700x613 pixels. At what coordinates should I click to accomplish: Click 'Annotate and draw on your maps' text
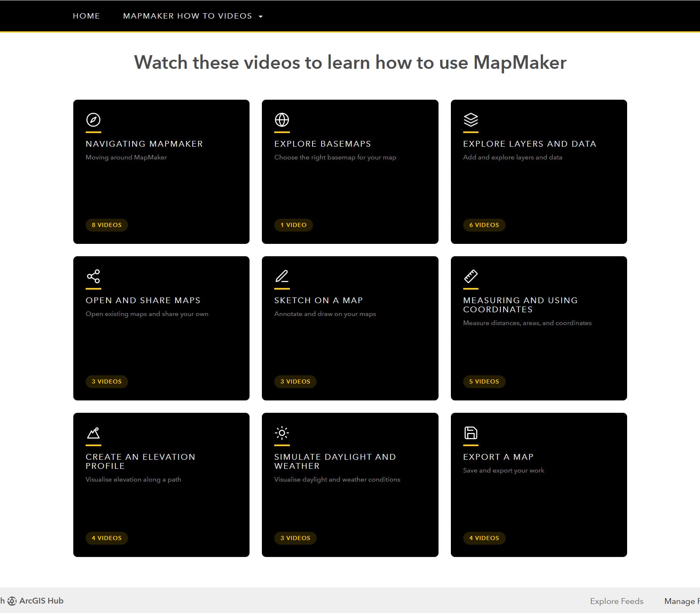(x=325, y=314)
